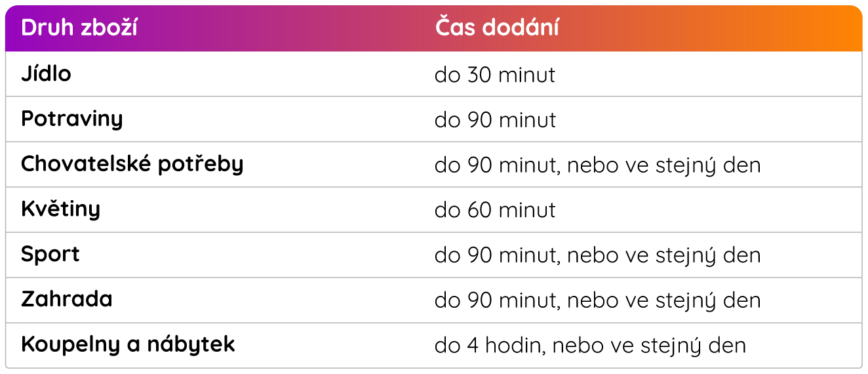Click the 'Druh zboží' column header
The width and height of the screenshot is (868, 374).
point(79,28)
